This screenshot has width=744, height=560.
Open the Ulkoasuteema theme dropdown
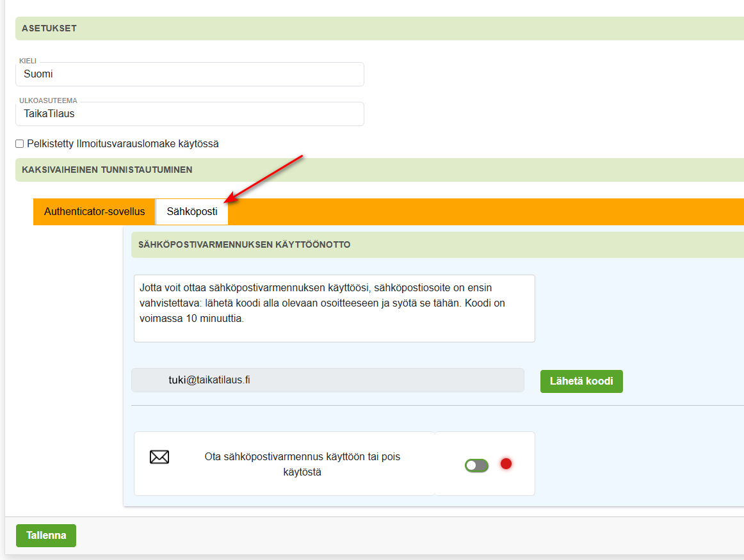click(190, 114)
